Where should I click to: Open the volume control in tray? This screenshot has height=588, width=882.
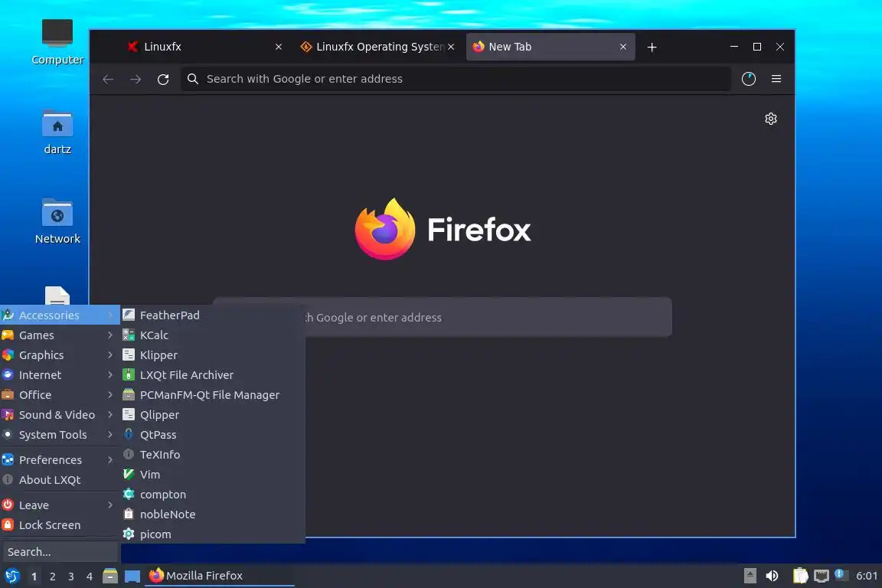(772, 577)
